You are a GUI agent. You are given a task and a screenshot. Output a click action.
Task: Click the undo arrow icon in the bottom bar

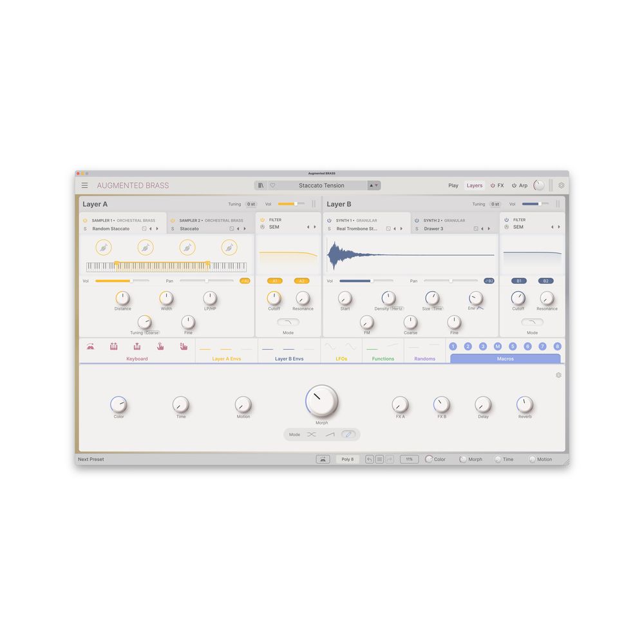[369, 459]
